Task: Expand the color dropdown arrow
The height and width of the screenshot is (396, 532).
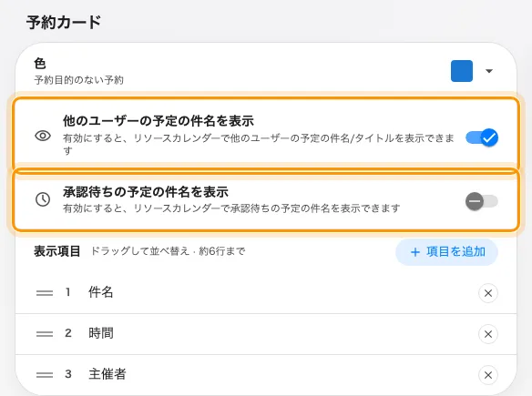Action: (488, 71)
